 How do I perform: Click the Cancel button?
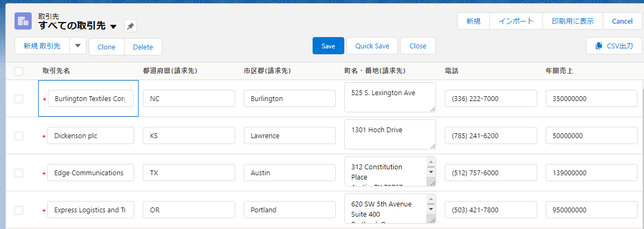click(622, 22)
